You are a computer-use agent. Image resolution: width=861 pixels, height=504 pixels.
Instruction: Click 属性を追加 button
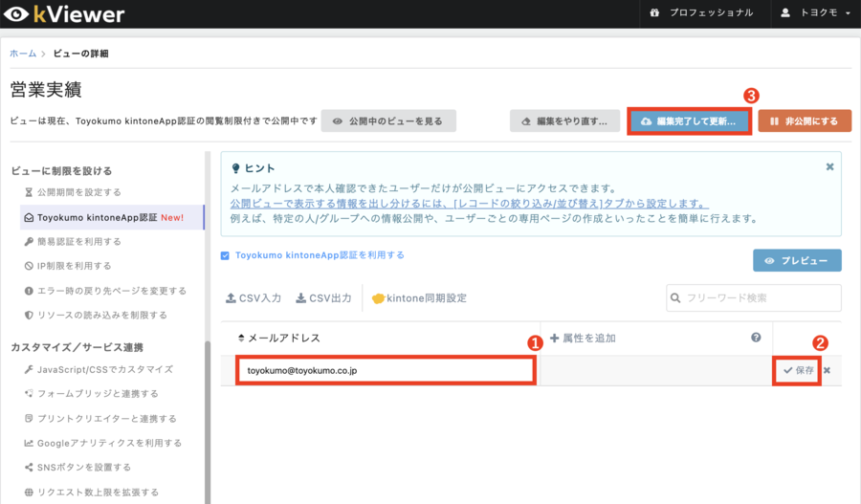click(x=583, y=339)
